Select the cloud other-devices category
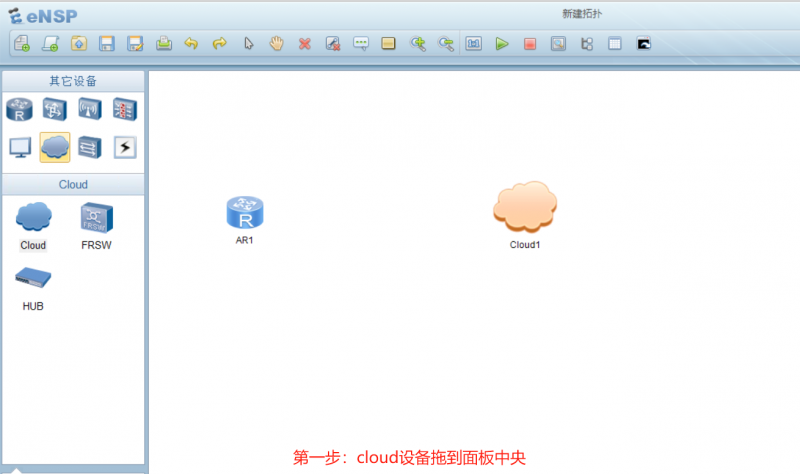This screenshot has width=800, height=474. point(55,147)
